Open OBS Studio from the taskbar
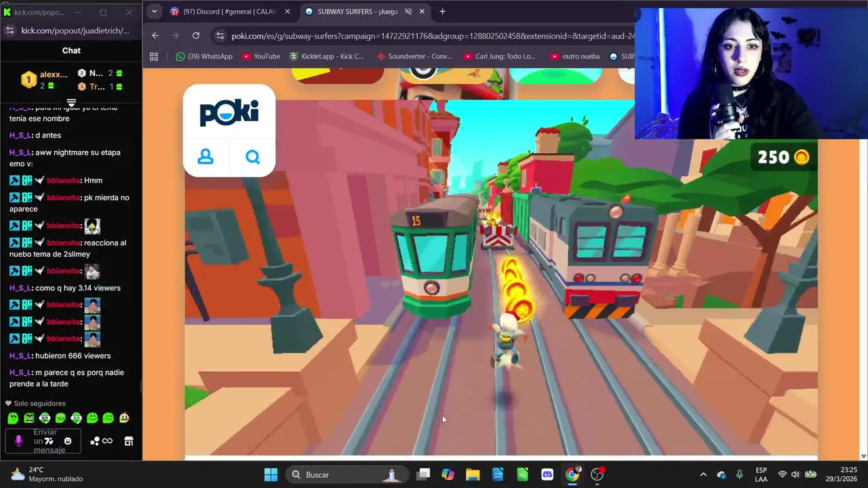The height and width of the screenshot is (488, 868). click(597, 474)
